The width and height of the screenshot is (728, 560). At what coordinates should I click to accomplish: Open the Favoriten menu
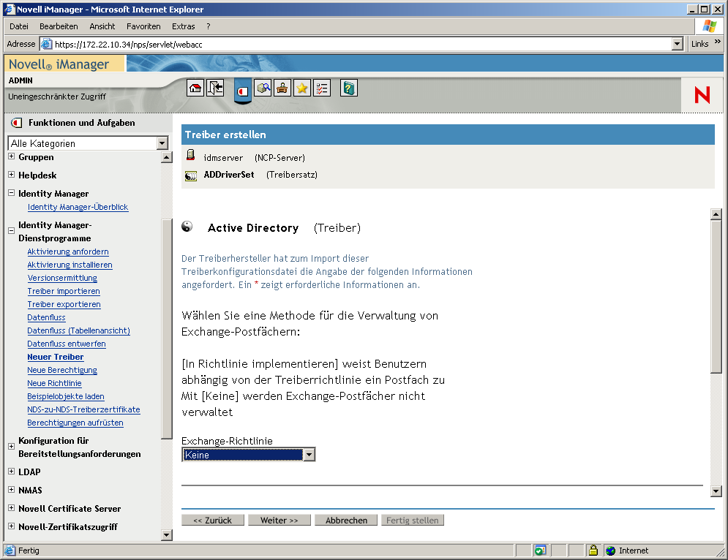pyautogui.click(x=143, y=26)
